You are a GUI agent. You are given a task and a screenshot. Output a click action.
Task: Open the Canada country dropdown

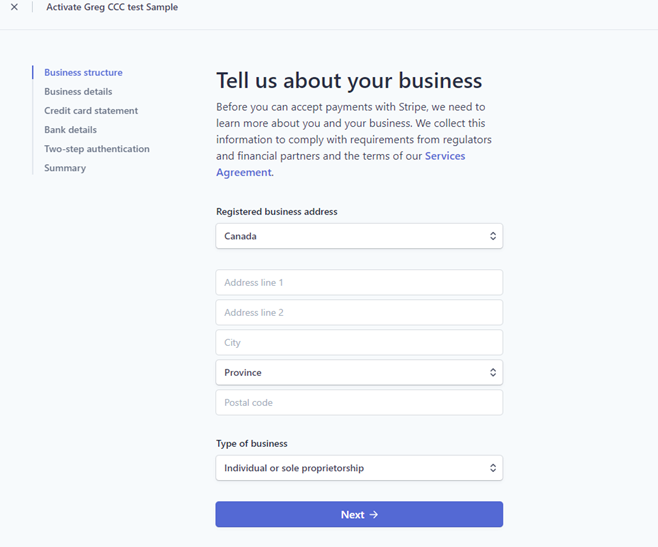coord(358,236)
